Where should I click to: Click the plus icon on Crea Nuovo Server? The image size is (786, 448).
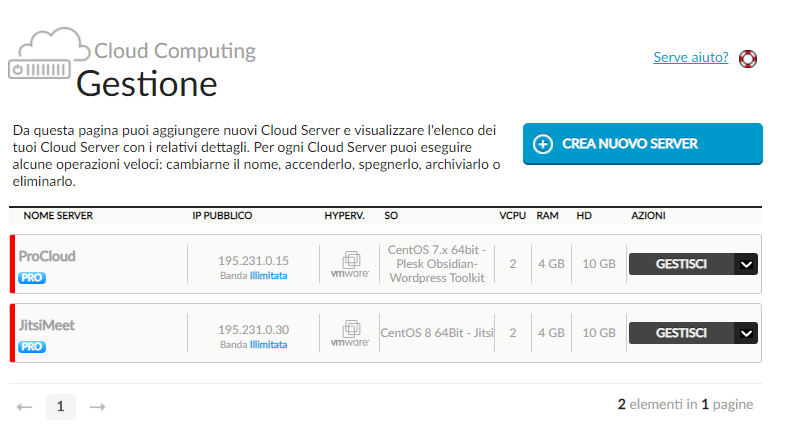tap(543, 144)
